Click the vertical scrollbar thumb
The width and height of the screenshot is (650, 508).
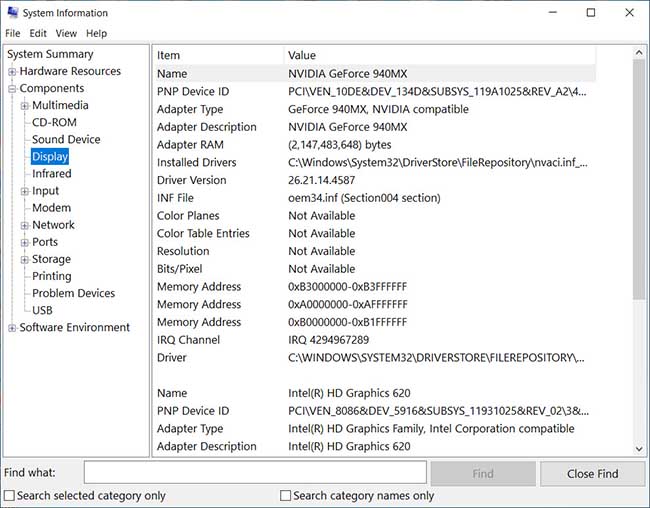(x=639, y=179)
